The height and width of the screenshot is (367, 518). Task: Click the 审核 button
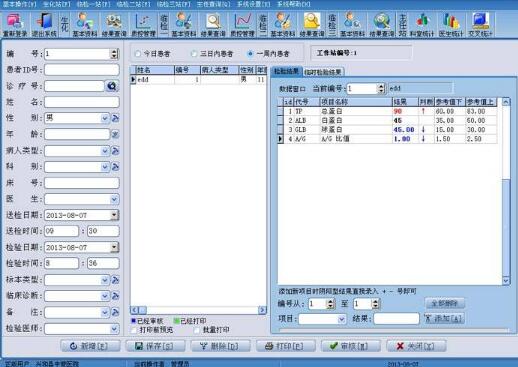(x=351, y=346)
